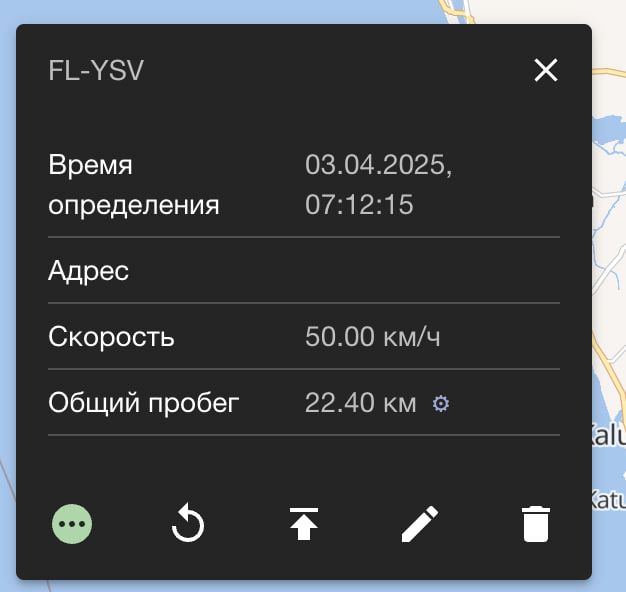Screen dimensions: 626x592
Task: Select the Скорость row label
Action: (111, 337)
